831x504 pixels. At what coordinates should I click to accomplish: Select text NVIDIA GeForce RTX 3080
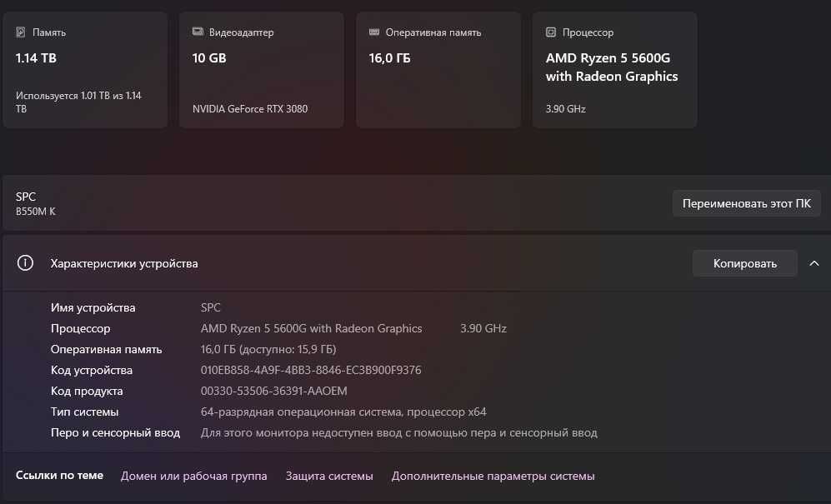click(x=249, y=108)
